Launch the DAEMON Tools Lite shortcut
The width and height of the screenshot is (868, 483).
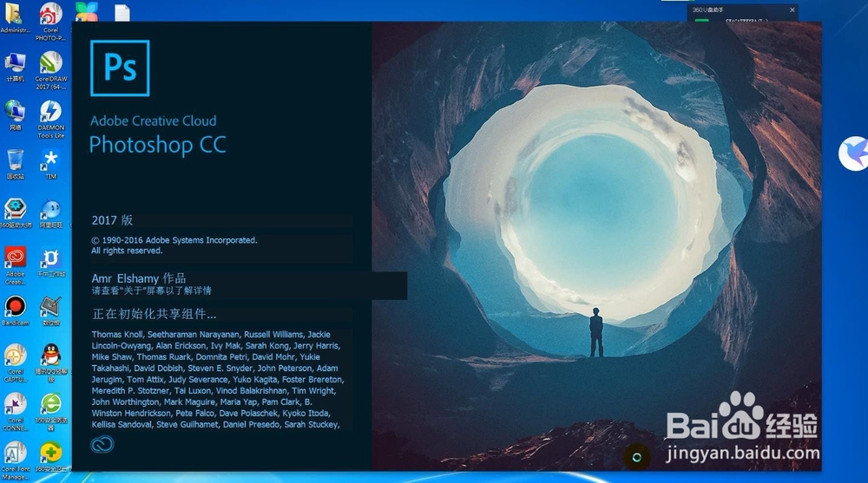pyautogui.click(x=51, y=120)
